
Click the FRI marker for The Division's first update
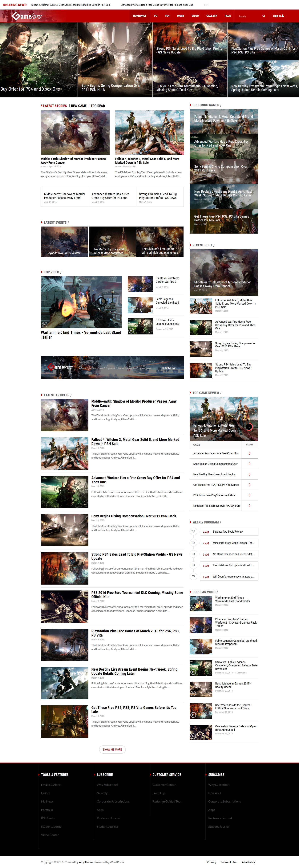(193, 565)
